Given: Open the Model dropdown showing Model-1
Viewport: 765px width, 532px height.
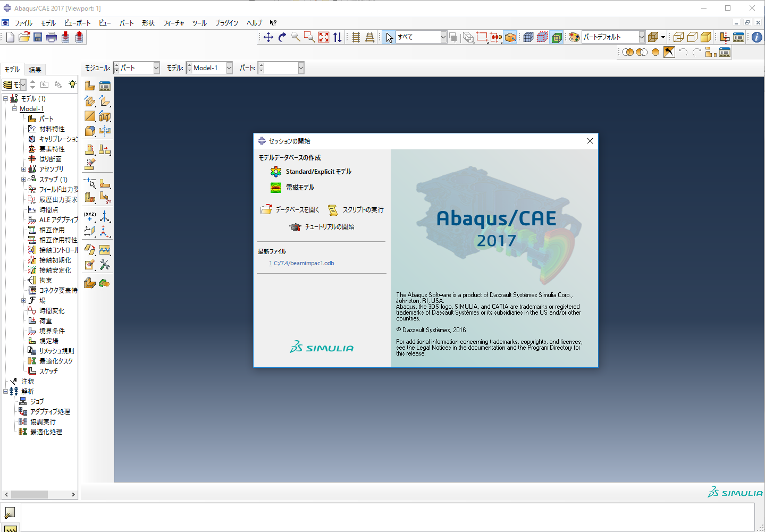Looking at the screenshot, I should tap(209, 68).
